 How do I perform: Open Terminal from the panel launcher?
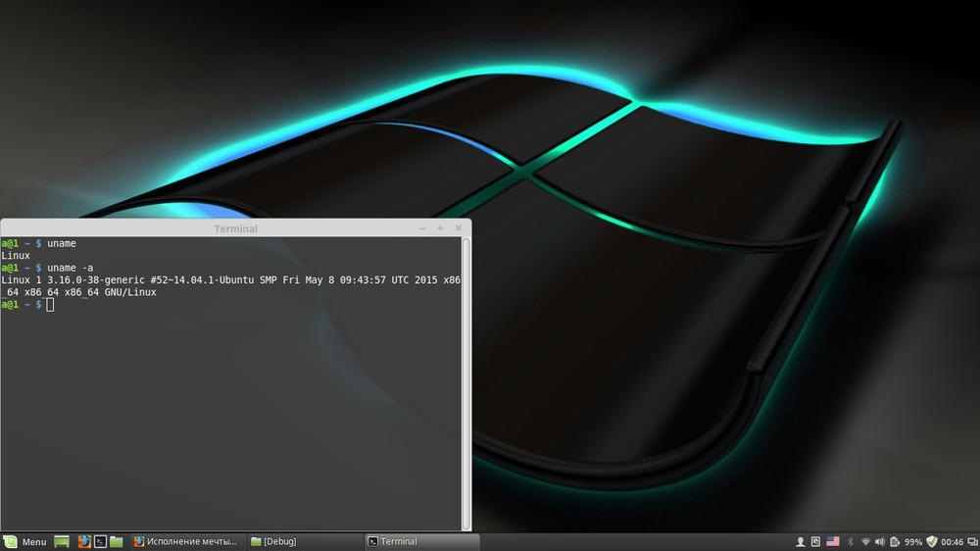coord(100,541)
